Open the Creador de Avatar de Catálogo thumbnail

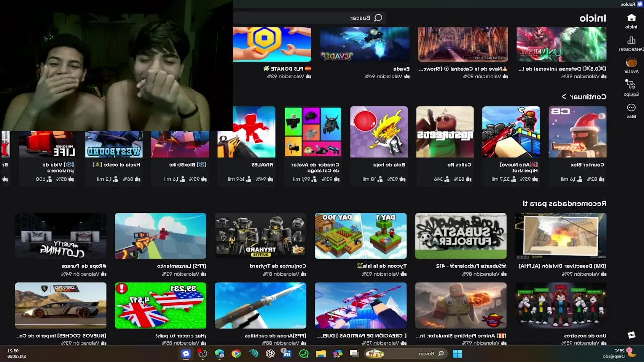coord(312,132)
